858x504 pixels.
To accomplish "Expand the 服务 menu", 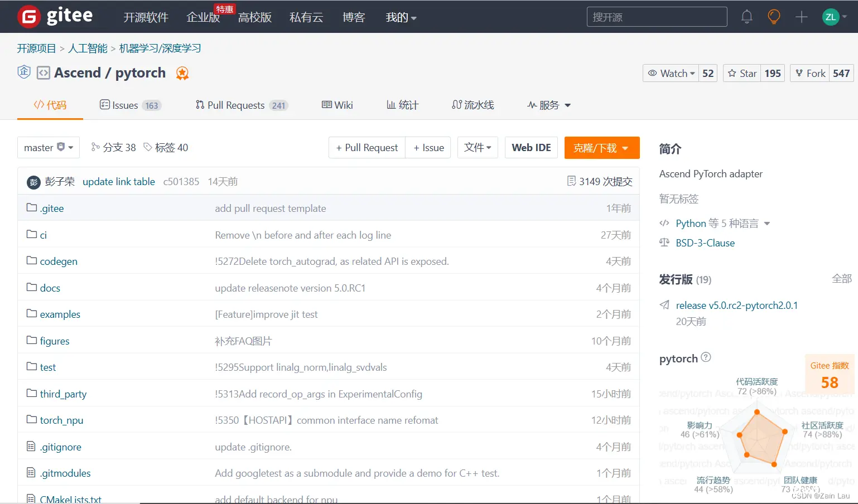I will (x=549, y=105).
